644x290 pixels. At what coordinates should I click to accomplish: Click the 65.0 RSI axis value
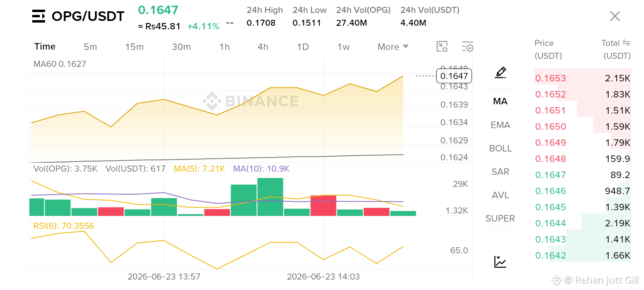tap(459, 251)
